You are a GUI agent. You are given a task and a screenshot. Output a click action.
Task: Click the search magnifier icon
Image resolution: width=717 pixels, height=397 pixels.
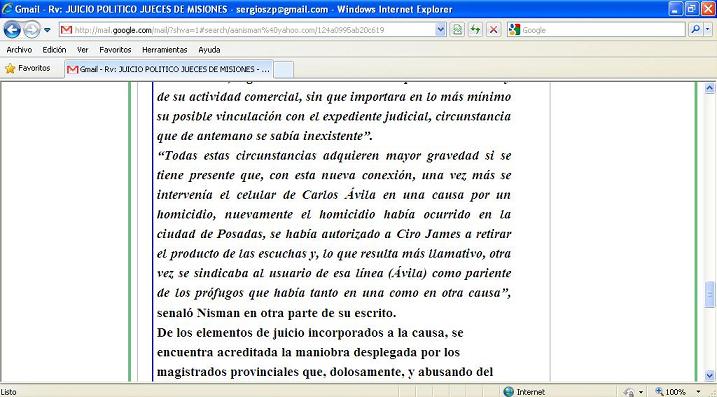coord(695,30)
